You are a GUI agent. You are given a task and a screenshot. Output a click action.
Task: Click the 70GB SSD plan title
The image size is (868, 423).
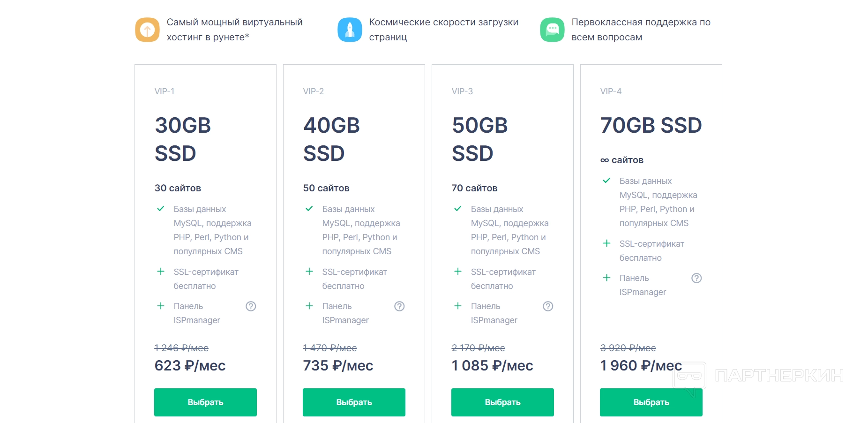coord(651,125)
